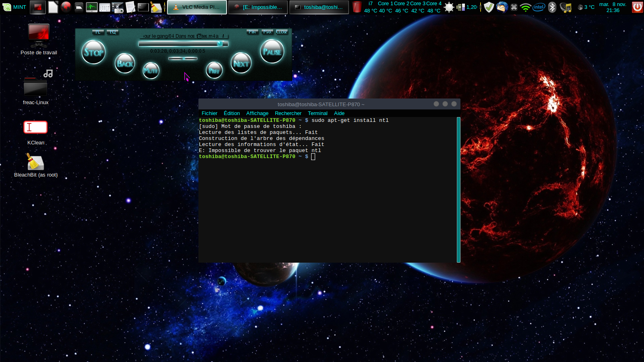Click the Pause button in VLC

point(272,51)
